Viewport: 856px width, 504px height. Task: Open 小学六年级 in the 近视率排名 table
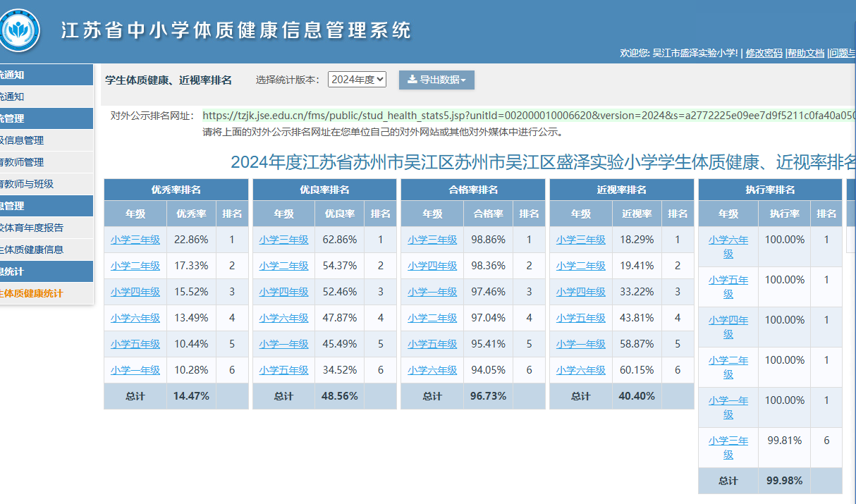tap(580, 370)
